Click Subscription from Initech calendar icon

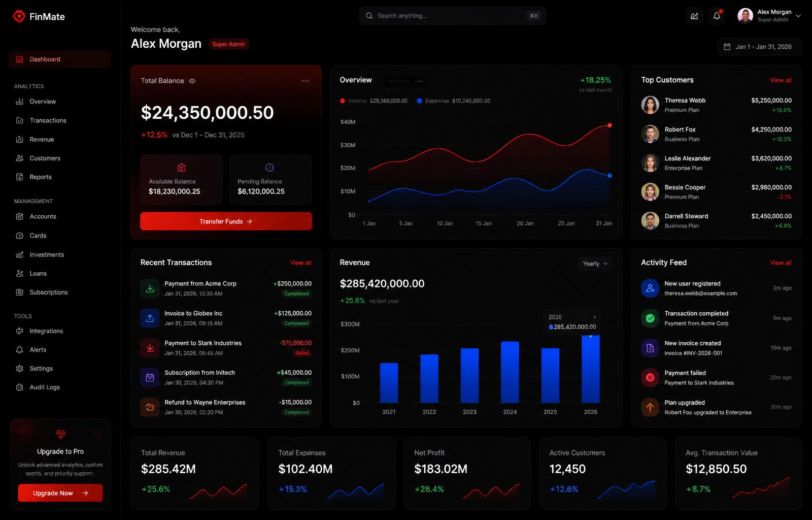click(150, 377)
